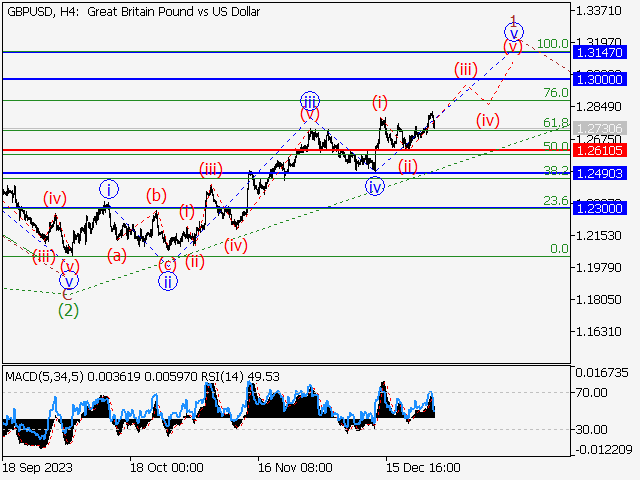
Task: Select the blue 1.30000 price level tag
Action: (600, 79)
